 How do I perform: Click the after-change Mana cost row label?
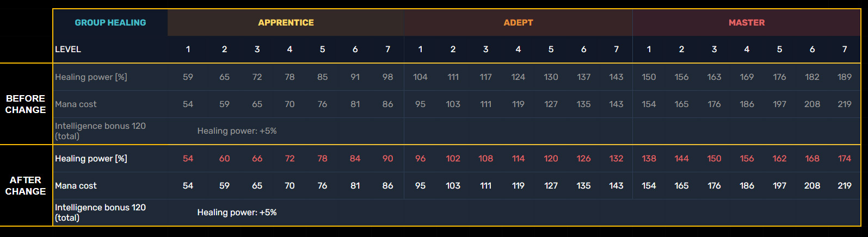coord(76,186)
